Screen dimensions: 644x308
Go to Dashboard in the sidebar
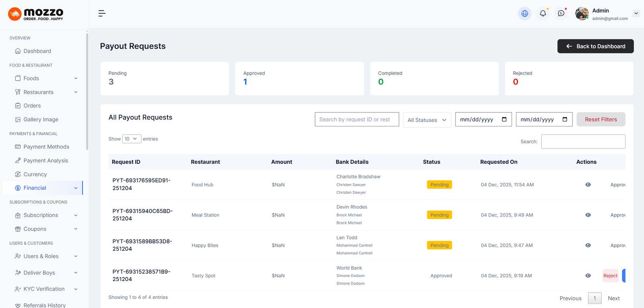(37, 51)
